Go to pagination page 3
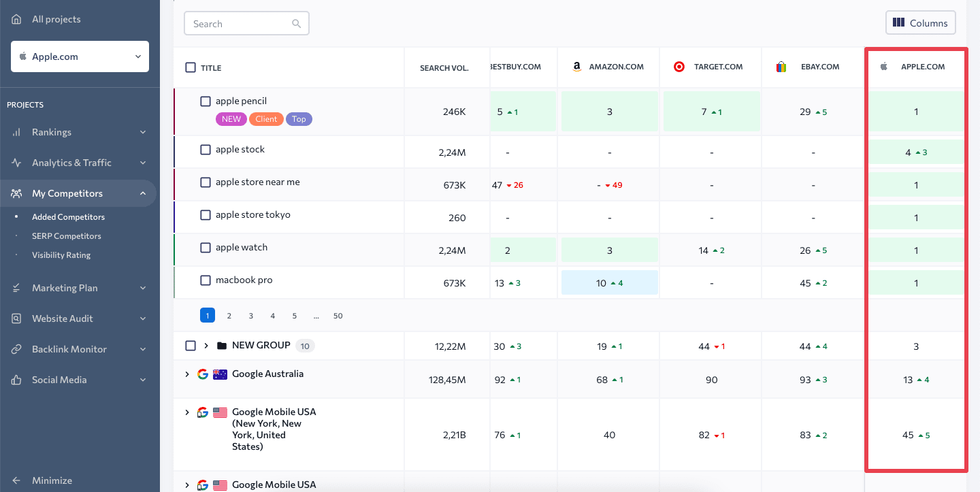Screen dimensions: 980x492 [251, 316]
